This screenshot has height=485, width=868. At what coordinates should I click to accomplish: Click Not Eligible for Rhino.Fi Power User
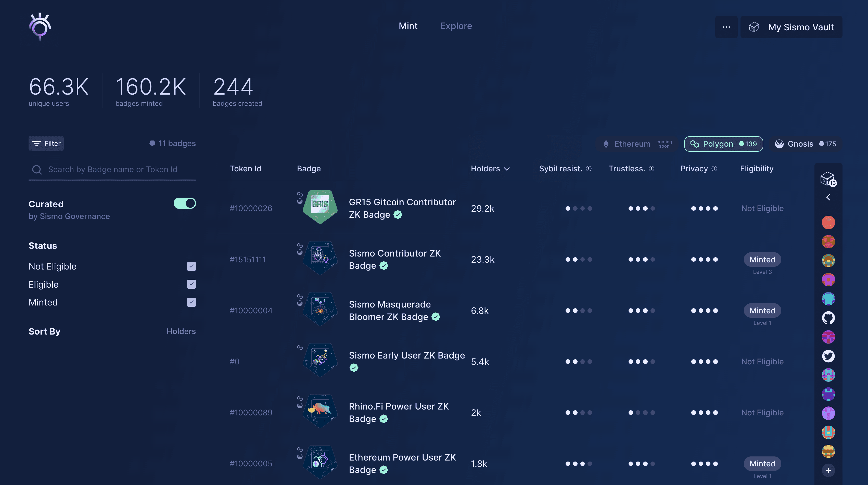click(x=762, y=413)
